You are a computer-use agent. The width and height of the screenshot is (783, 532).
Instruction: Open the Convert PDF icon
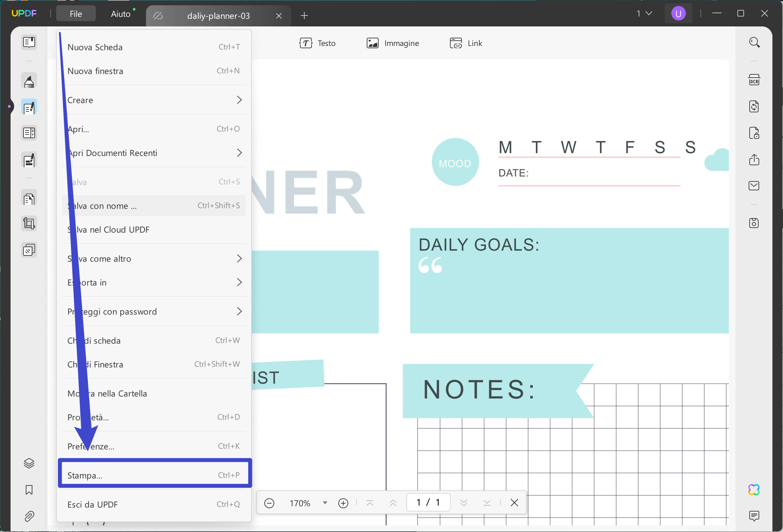pos(754,107)
